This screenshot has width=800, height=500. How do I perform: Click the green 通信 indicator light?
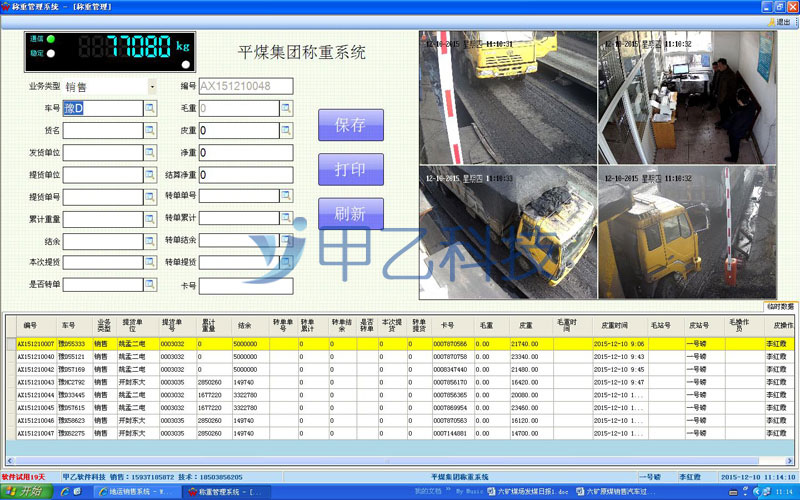coord(51,39)
